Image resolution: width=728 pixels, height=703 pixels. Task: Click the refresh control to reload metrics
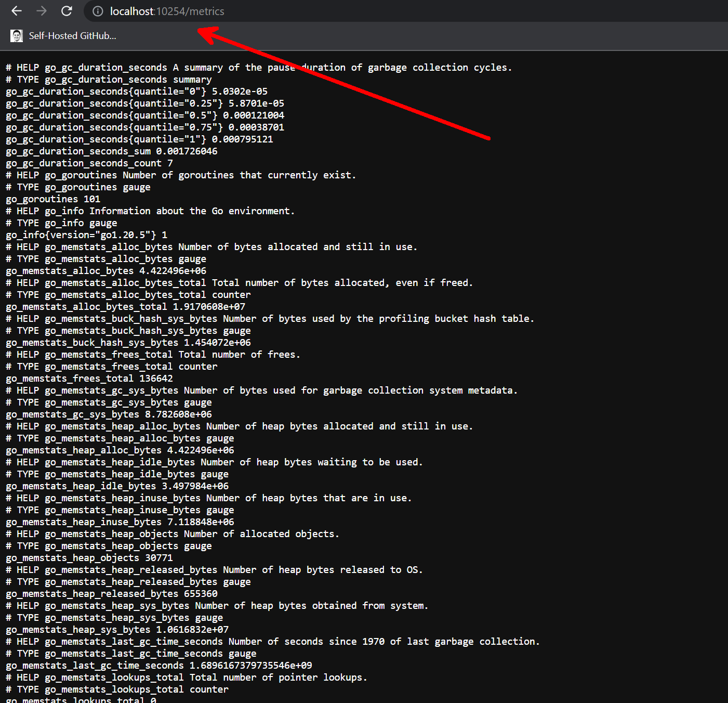67,11
